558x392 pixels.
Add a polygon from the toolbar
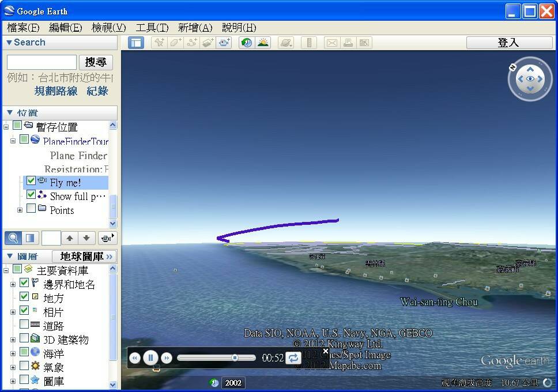[x=175, y=43]
